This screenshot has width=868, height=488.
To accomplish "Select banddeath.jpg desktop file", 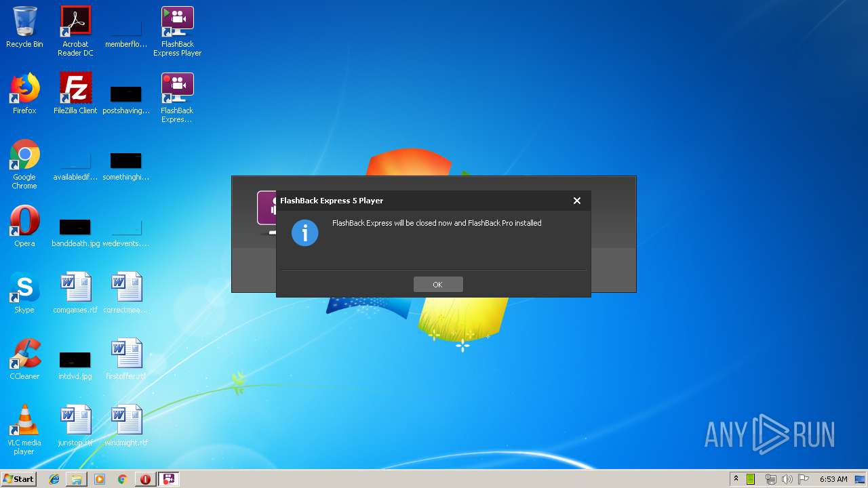I will click(x=75, y=232).
